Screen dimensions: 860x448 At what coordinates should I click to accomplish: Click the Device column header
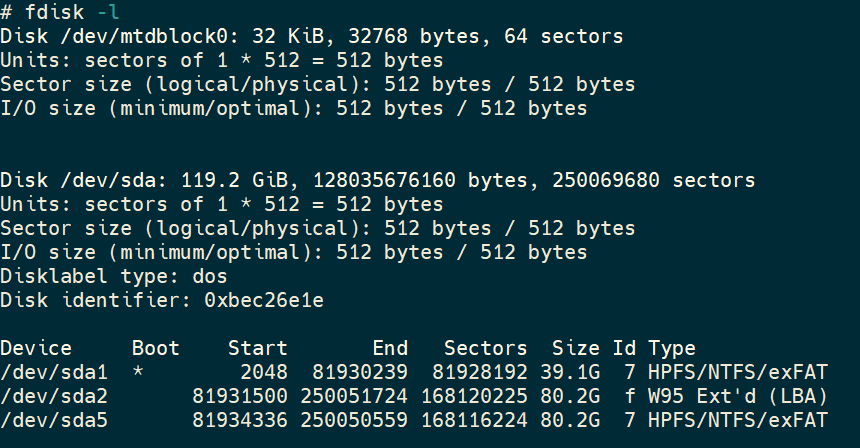[36, 348]
